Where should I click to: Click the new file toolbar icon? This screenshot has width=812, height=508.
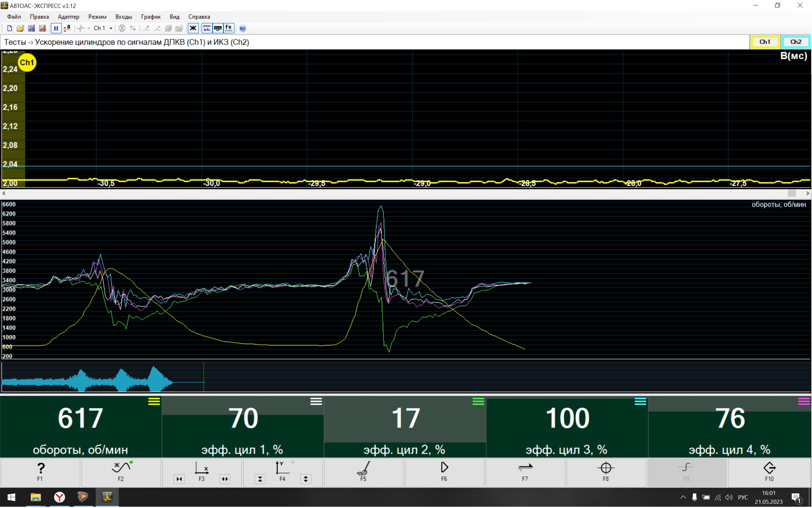click(10, 28)
